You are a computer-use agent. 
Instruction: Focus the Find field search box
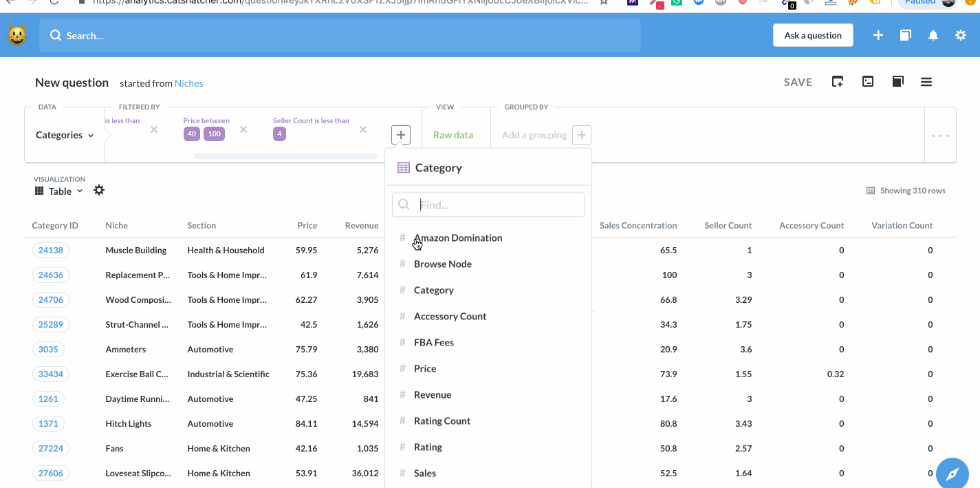point(488,204)
